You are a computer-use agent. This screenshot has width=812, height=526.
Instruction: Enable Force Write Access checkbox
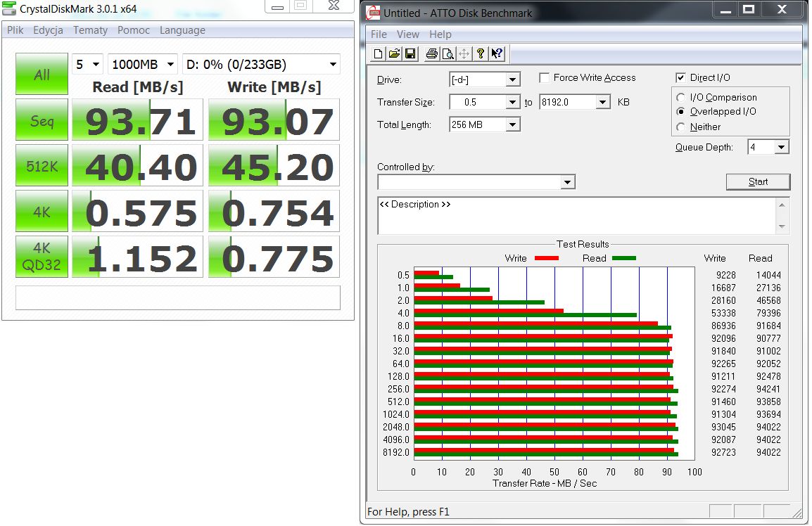tap(545, 77)
